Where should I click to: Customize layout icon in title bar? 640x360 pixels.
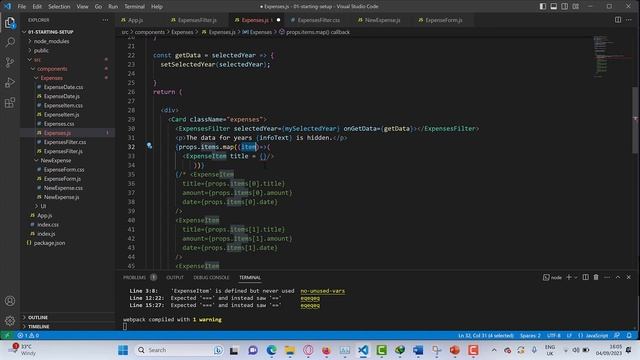coord(576,7)
